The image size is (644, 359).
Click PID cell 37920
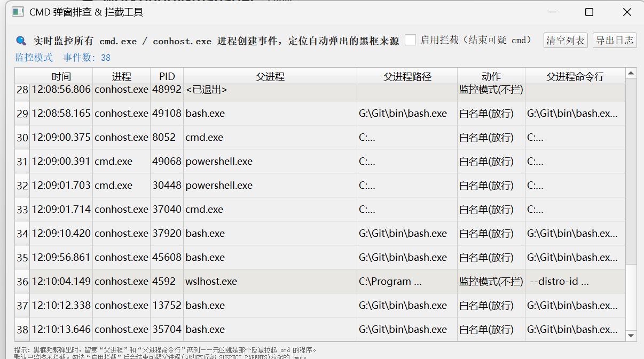click(x=167, y=233)
